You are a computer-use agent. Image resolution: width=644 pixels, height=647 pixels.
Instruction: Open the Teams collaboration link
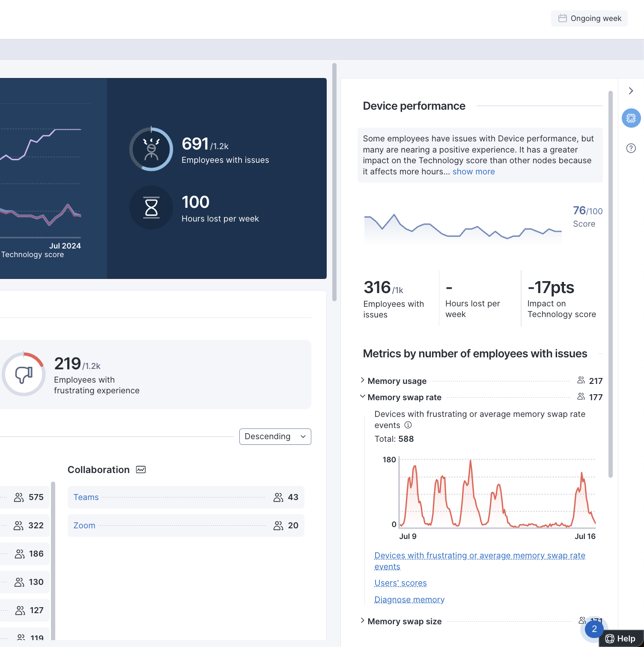tap(86, 497)
